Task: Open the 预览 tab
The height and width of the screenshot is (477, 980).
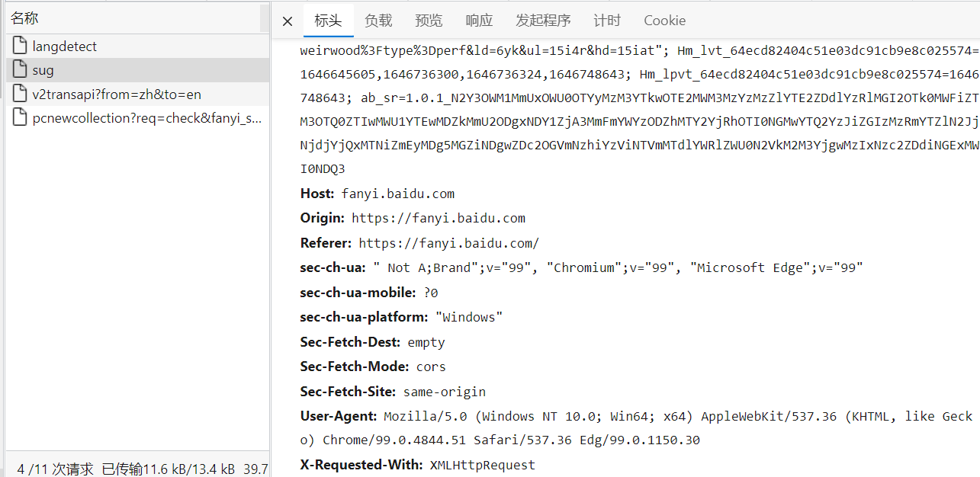Action: click(429, 21)
